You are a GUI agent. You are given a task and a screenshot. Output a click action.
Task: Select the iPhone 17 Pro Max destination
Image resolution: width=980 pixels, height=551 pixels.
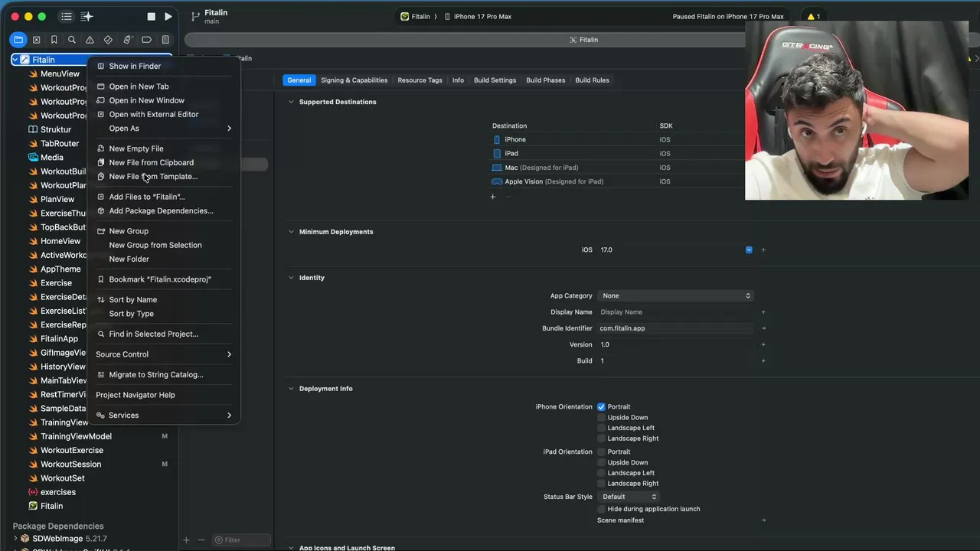(x=478, y=17)
